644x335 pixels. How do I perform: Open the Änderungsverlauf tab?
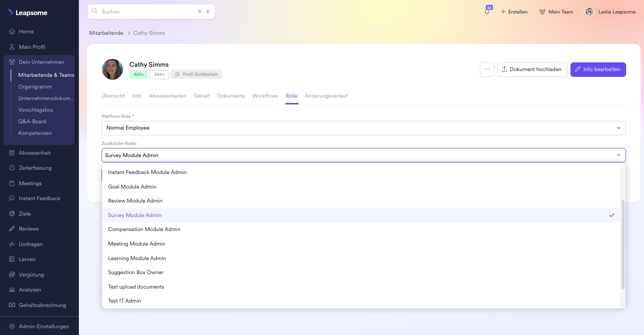326,96
